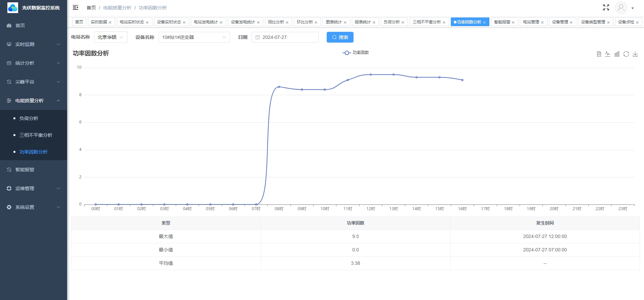Open 三相不平衡分析 submenu item
644x300 pixels.
point(34,135)
